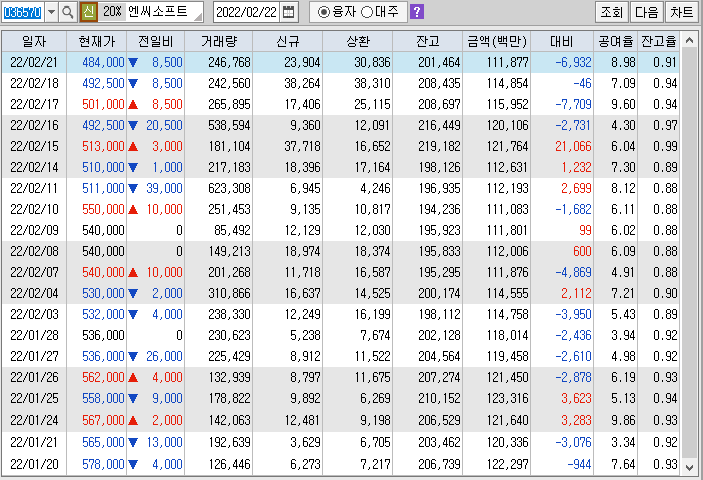Click the scrollbar up arrow
The image size is (703, 480).
pyautogui.click(x=689, y=41)
